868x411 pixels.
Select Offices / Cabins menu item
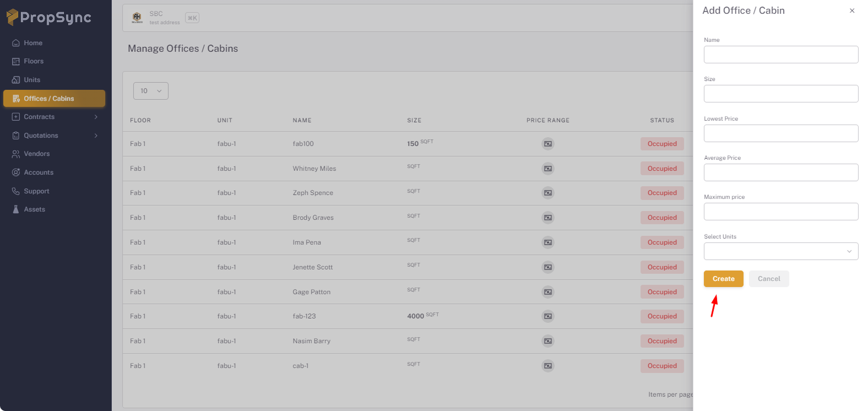click(54, 99)
